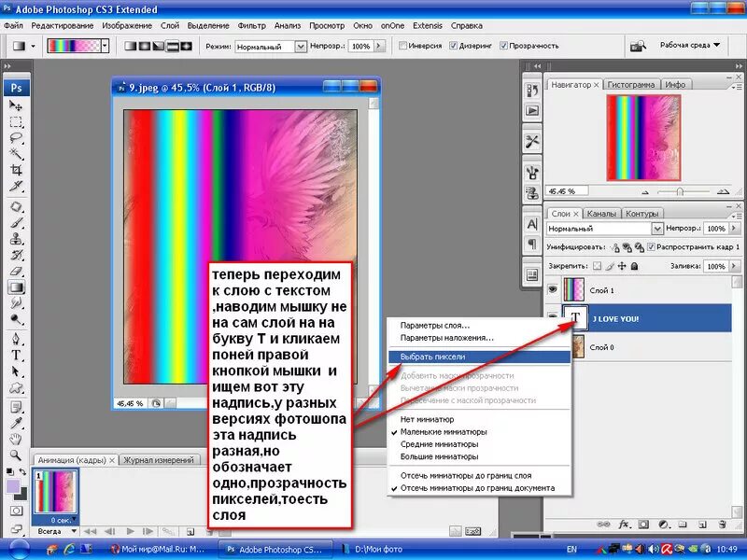This screenshot has height=560, width=747.
Task: Select the Pen tool
Action: pos(16,339)
